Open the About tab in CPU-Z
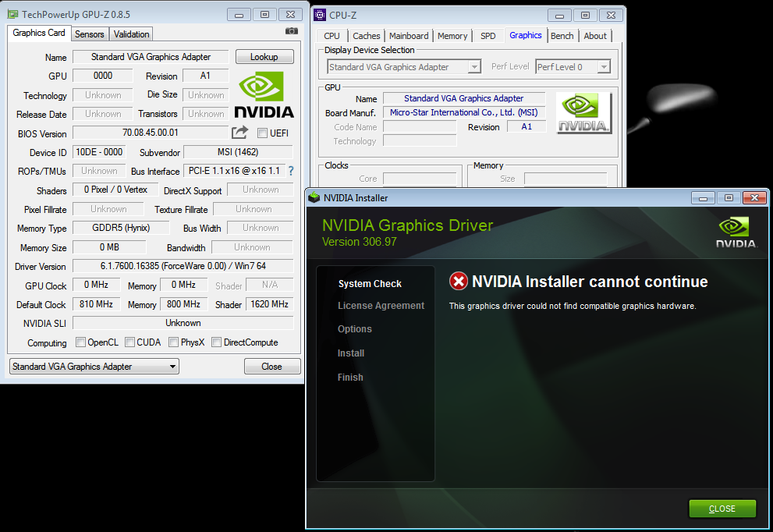The height and width of the screenshot is (532, 773). tap(595, 36)
